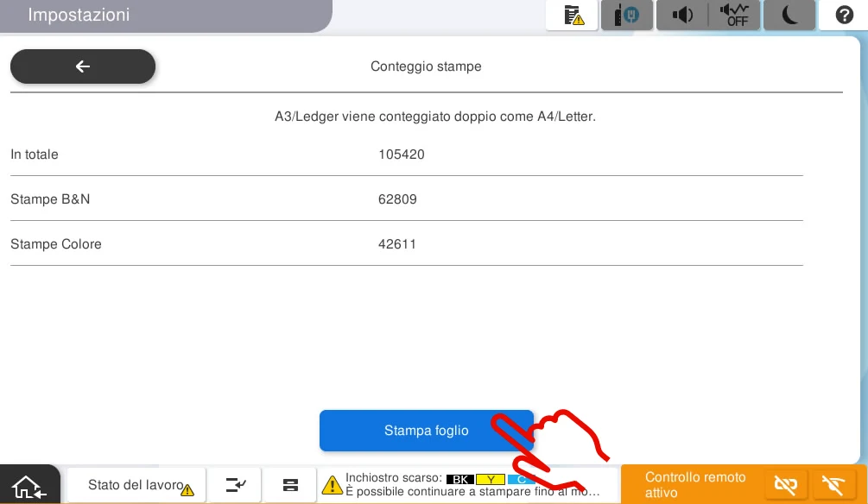Screen dimensions: 868x504
Task: Tap the yellow Y ink indicator
Action: pyautogui.click(x=491, y=479)
